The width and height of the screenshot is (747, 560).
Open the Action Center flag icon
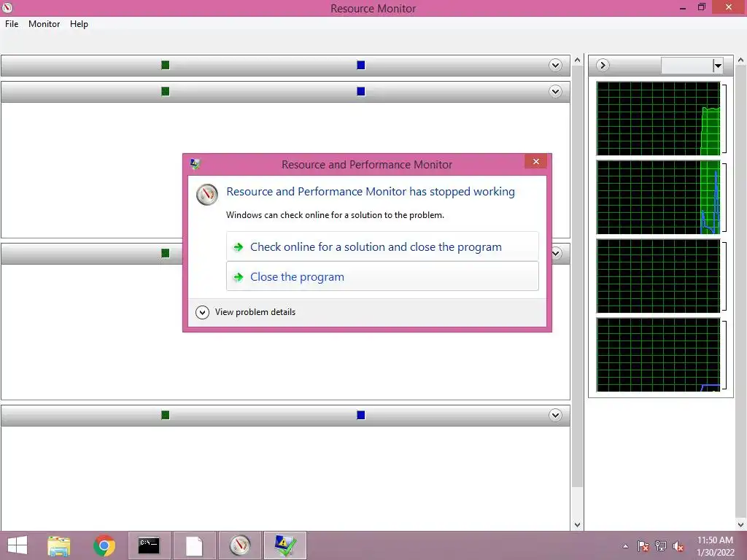click(x=643, y=546)
